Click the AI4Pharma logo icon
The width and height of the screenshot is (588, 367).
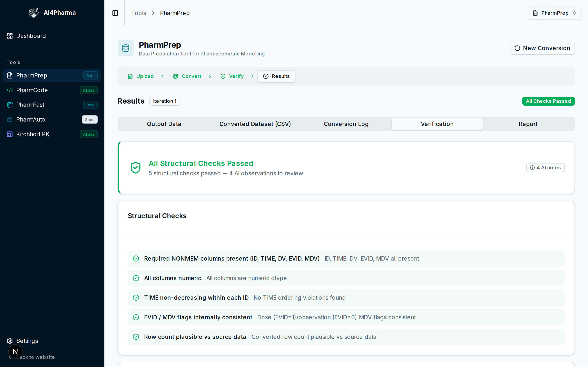click(33, 13)
